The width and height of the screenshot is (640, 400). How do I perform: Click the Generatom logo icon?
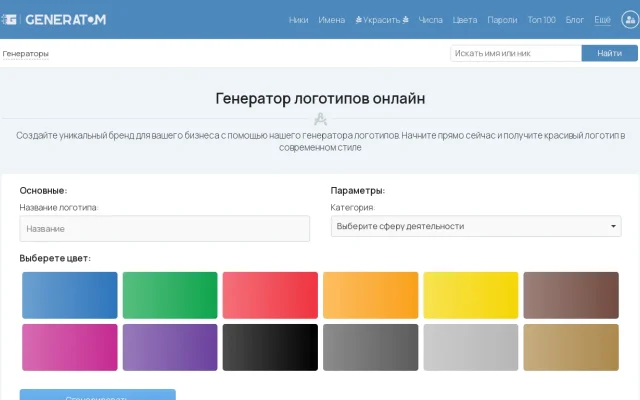point(9,19)
